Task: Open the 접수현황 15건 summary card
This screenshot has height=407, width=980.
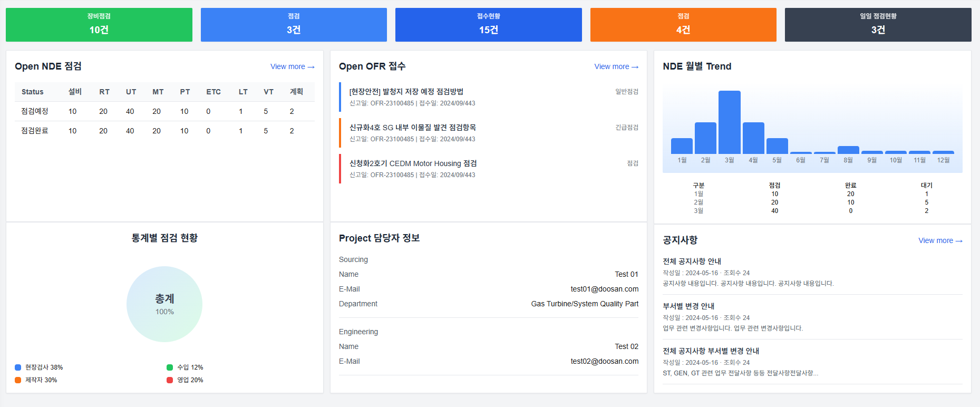Action: point(488,25)
